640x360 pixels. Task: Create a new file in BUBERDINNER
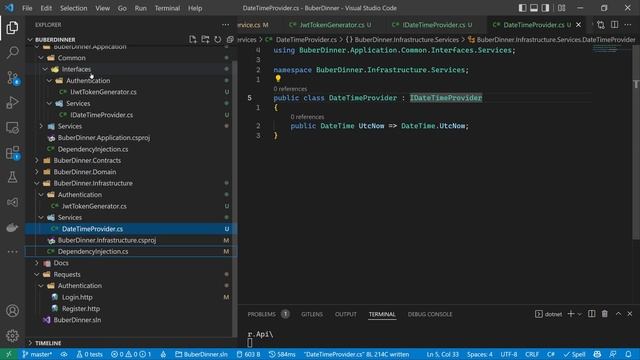(x=193, y=39)
